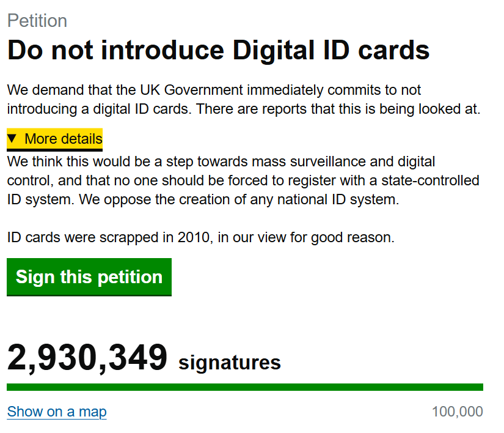Click the sentence starting We demand that
The height and width of the screenshot is (433, 504).
tap(214, 91)
